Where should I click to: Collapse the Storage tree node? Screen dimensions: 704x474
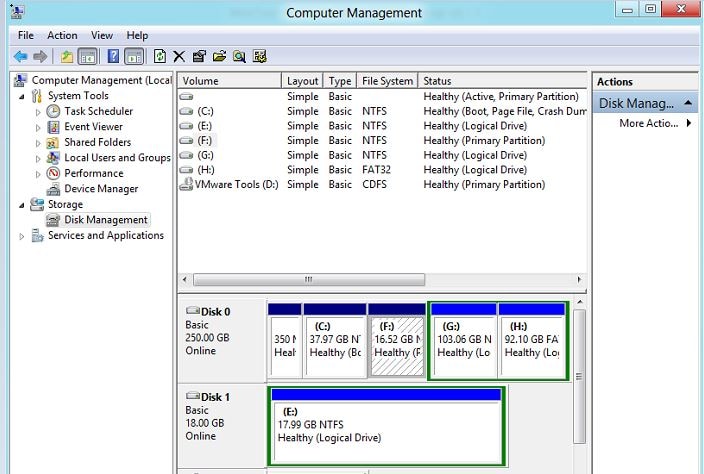pyautogui.click(x=22, y=205)
